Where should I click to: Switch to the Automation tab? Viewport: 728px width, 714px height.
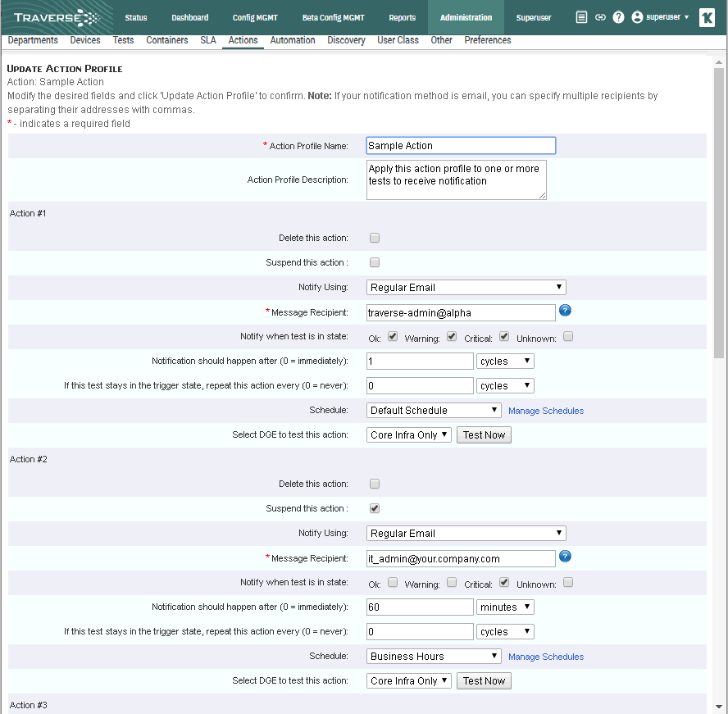pos(293,40)
